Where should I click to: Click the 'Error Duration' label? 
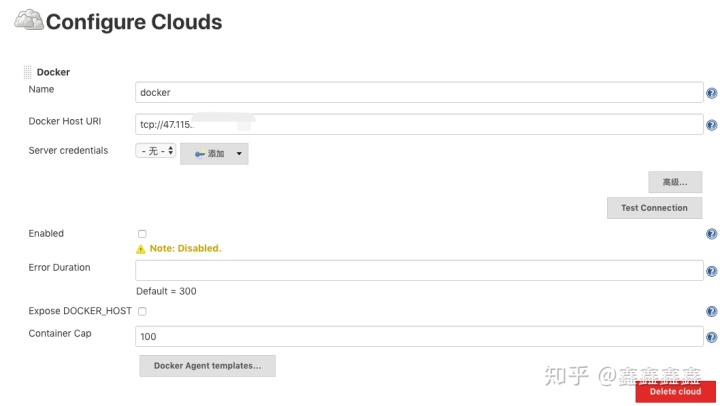(59, 268)
